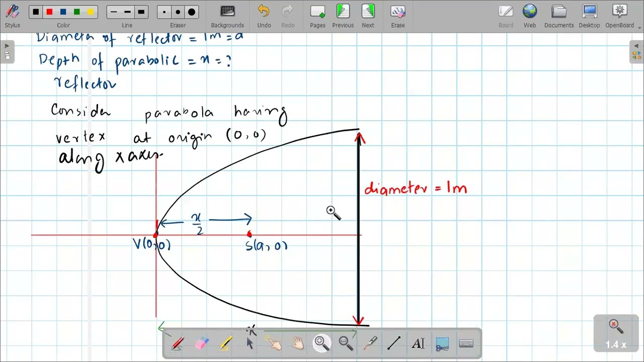Image resolution: width=644 pixels, height=362 pixels.
Task: Activate the Zoom in magnifier tool
Action: (322, 343)
